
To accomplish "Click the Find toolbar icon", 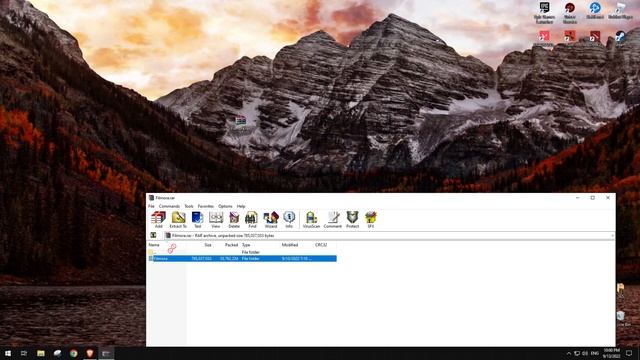I will tap(252, 220).
